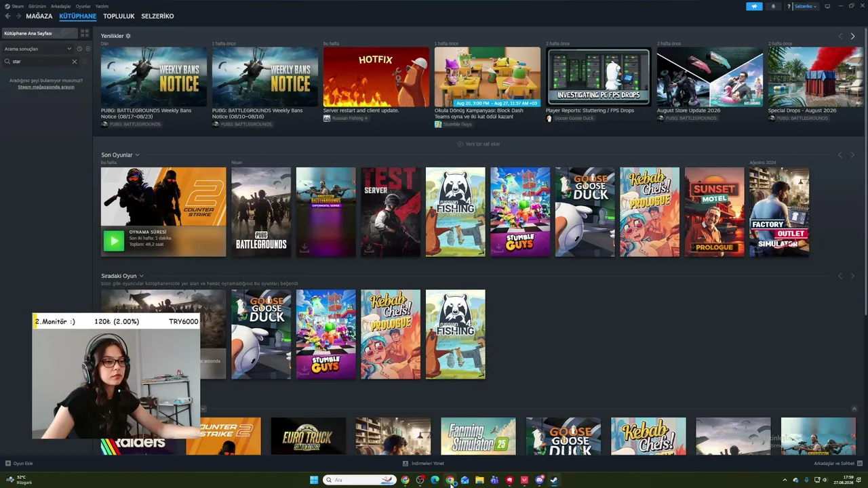868x488 pixels.
Task: Open Stumble Guys in Son Oyunlar
Action: coord(520,212)
